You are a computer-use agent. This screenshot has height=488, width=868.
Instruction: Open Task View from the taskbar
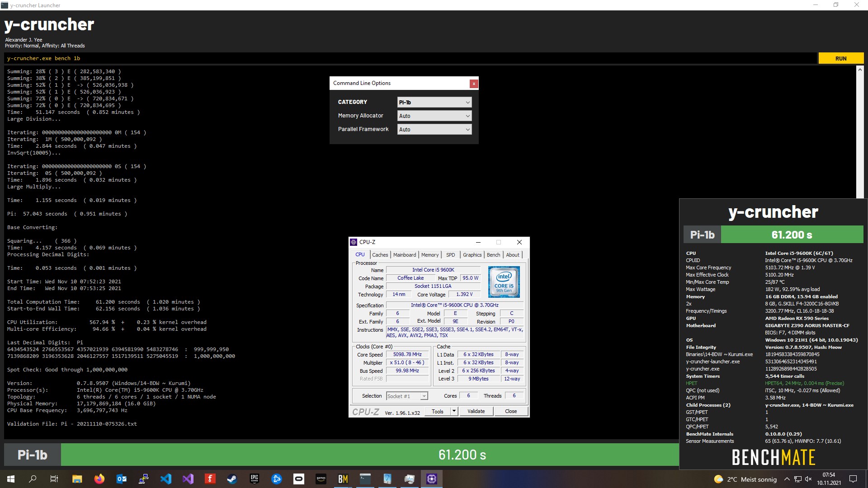click(54, 479)
